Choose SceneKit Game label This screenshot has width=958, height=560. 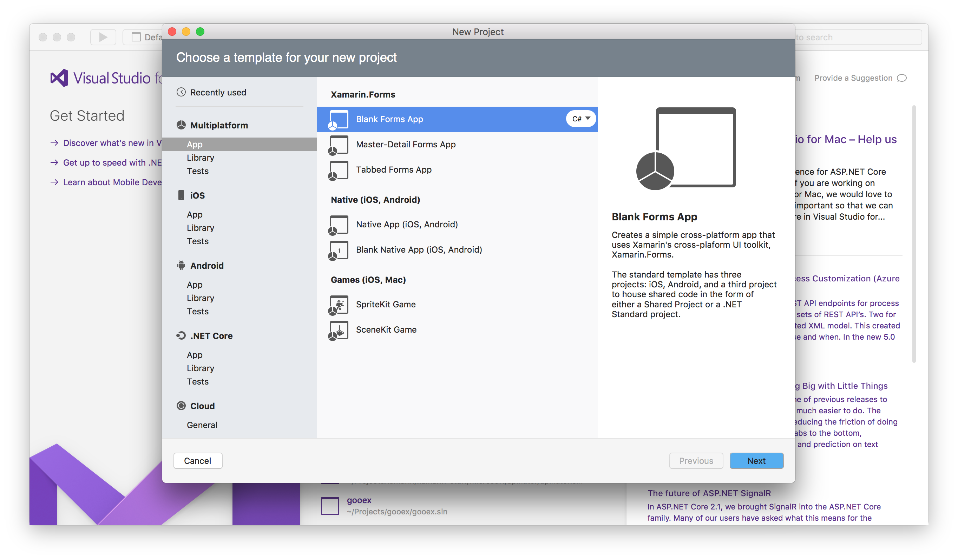click(386, 330)
